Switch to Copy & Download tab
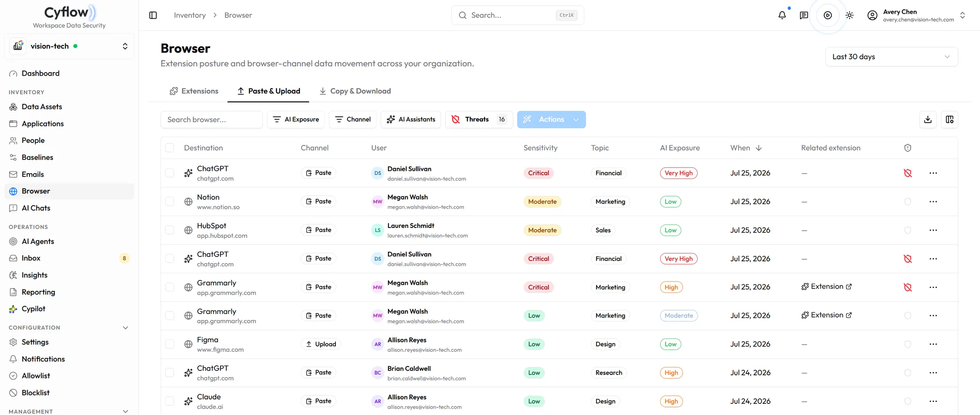Image resolution: width=980 pixels, height=415 pixels. point(355,91)
